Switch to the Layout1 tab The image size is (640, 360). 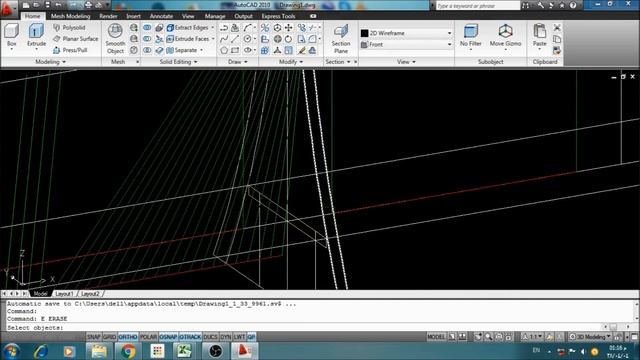pyautogui.click(x=64, y=293)
